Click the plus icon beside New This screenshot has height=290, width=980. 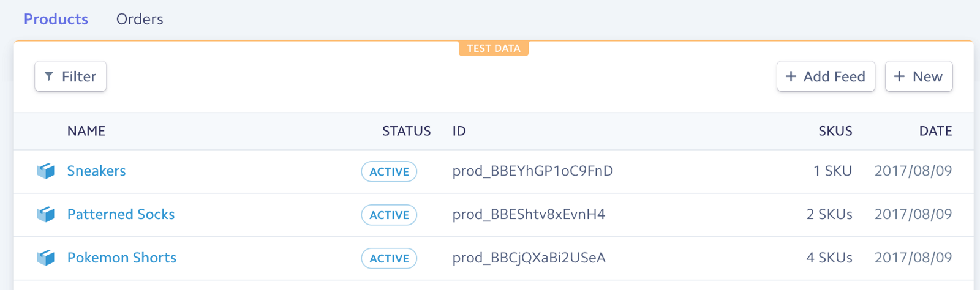pos(899,76)
